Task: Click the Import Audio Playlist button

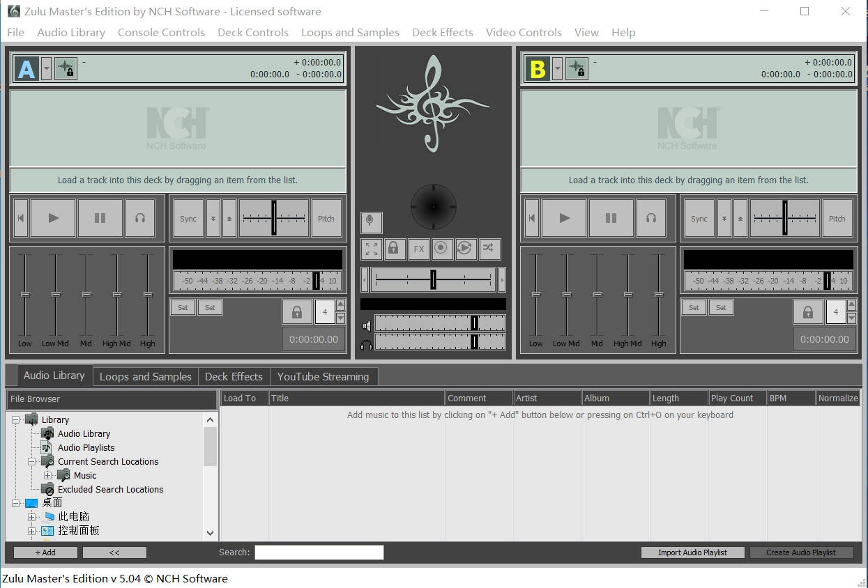Action: (x=692, y=552)
